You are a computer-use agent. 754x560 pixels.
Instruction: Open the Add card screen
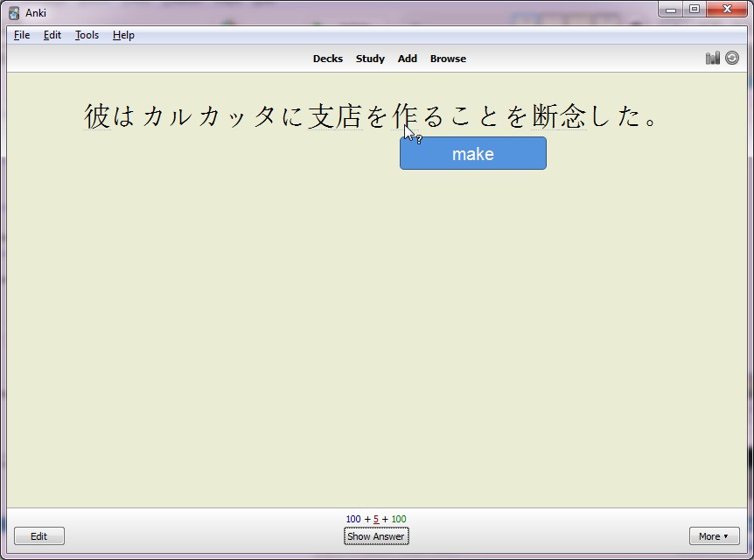(407, 59)
